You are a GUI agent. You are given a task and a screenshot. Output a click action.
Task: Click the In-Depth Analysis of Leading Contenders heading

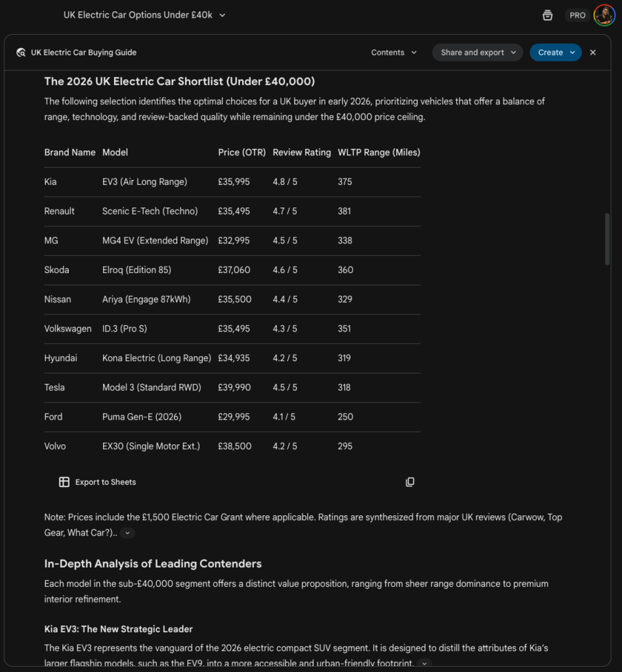[x=153, y=564]
